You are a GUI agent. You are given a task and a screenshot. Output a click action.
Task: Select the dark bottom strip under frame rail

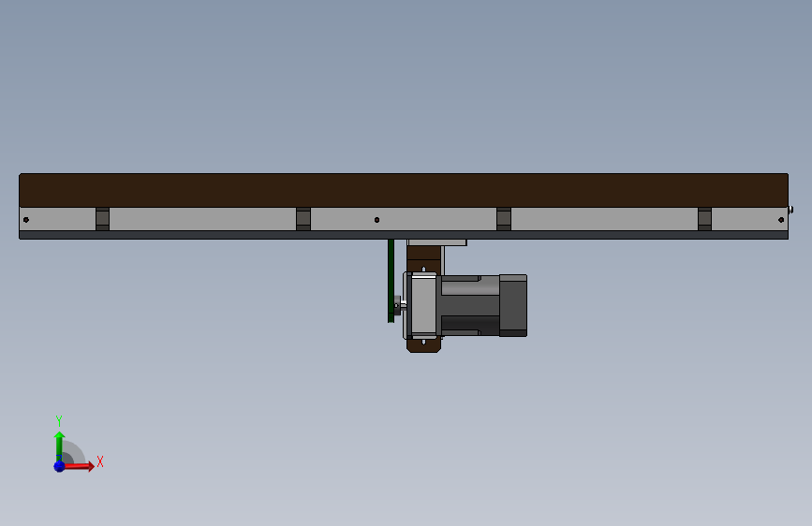(404, 235)
